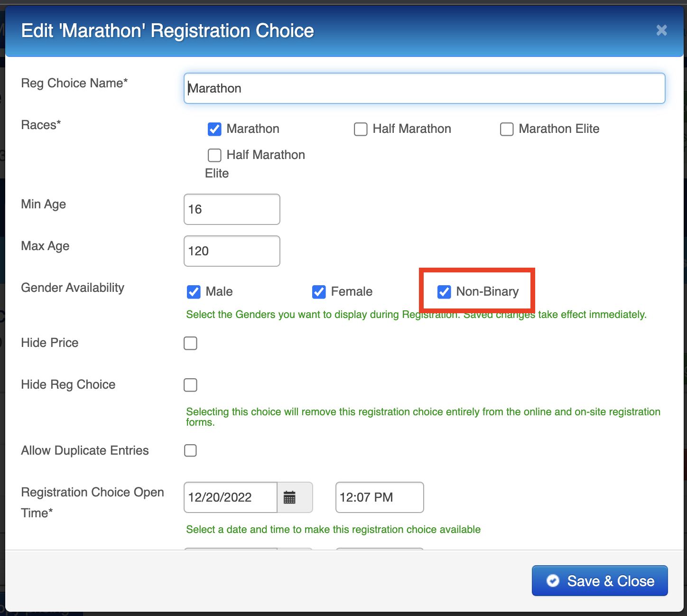Check the Half Marathon race checkbox
The height and width of the screenshot is (616, 687).
(x=361, y=129)
